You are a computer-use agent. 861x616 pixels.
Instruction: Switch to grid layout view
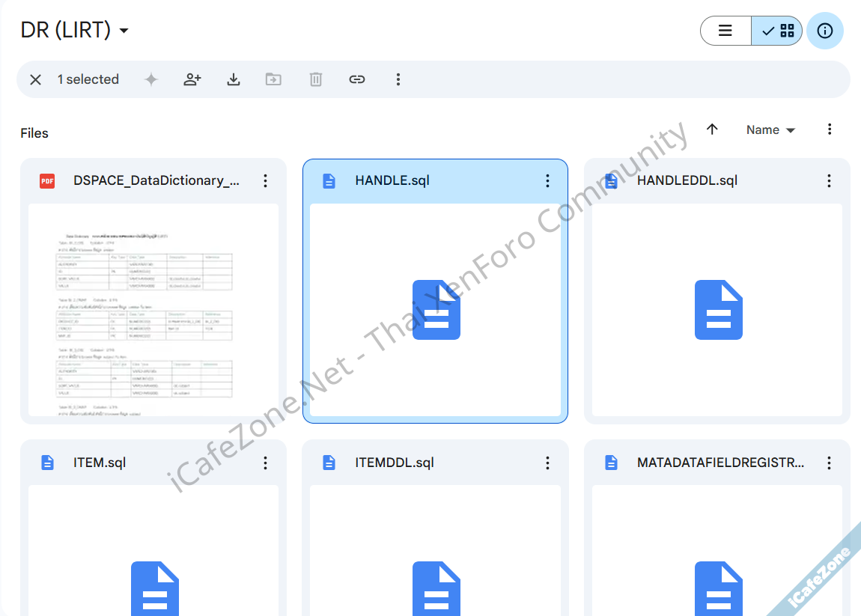coord(777,31)
